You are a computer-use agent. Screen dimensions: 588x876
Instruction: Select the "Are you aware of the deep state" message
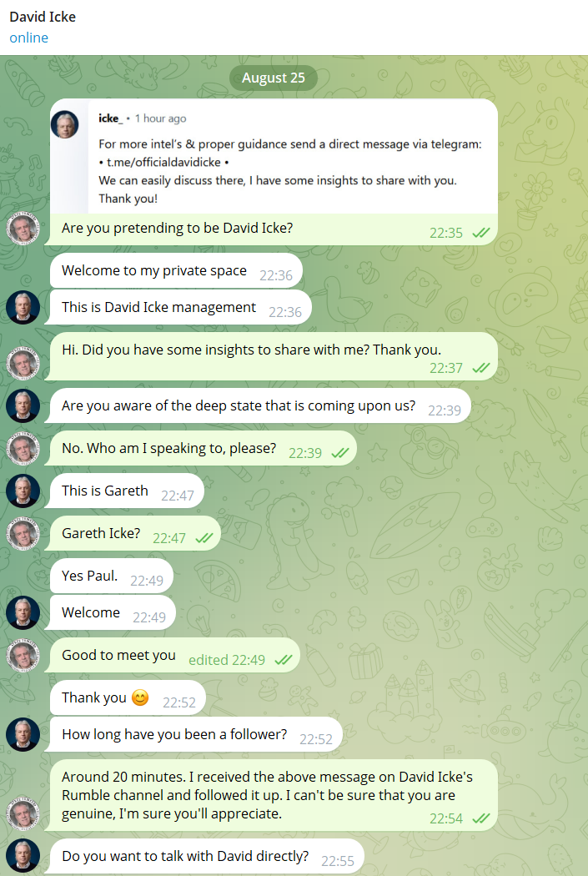coord(239,406)
